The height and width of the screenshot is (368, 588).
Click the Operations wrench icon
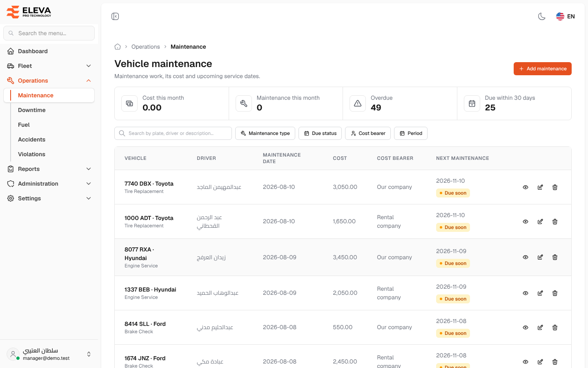[11, 81]
